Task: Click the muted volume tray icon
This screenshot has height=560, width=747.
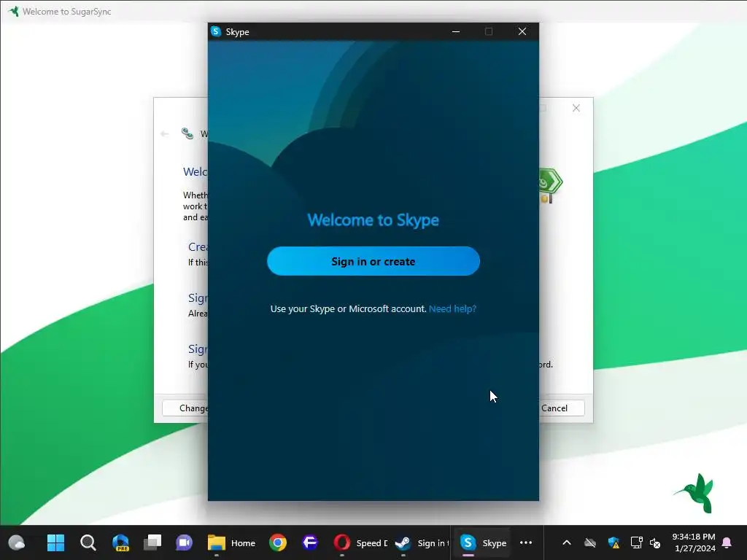Action: (655, 542)
